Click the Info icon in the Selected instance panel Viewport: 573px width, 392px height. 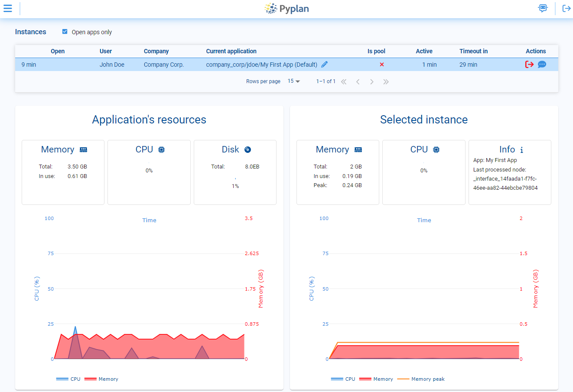(522, 149)
